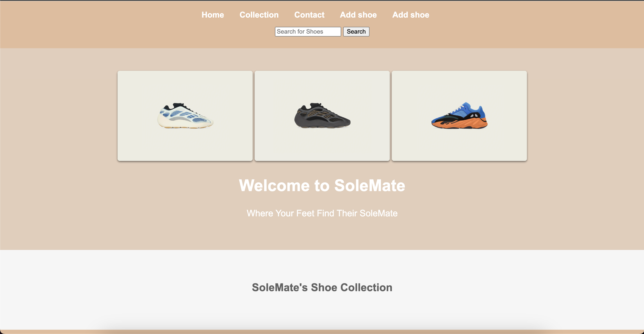Image resolution: width=644 pixels, height=334 pixels.
Task: Select the cream and blue sneaker image
Action: [185, 116]
